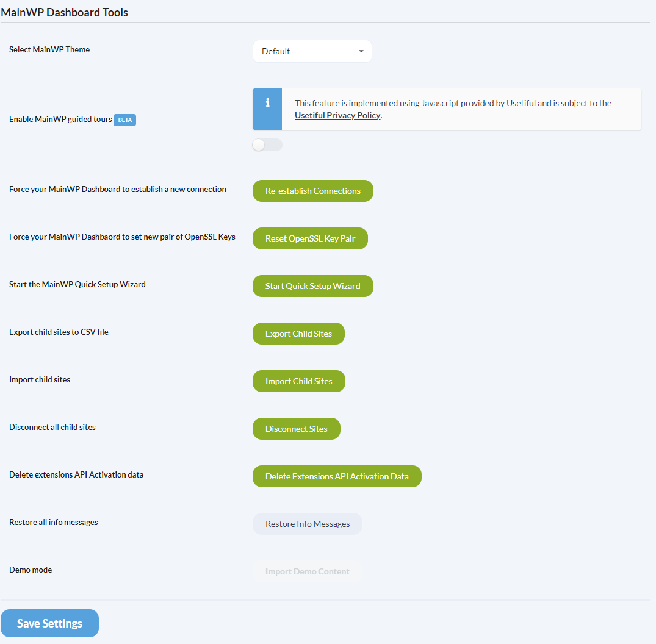Export child sites using Export Child Sites
The image size is (656, 644).
[x=298, y=334]
